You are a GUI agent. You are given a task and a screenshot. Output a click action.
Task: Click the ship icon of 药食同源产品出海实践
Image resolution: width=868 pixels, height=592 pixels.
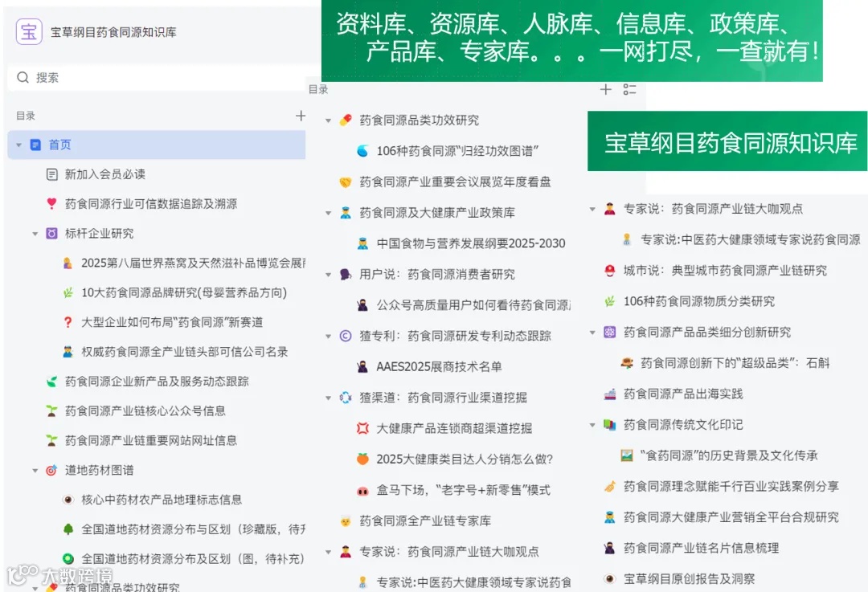click(609, 394)
